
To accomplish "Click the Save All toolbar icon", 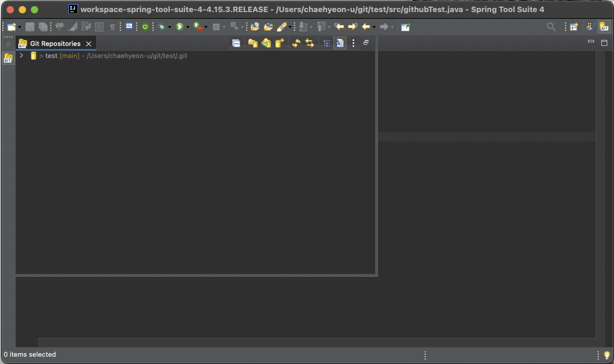I will tap(43, 27).
